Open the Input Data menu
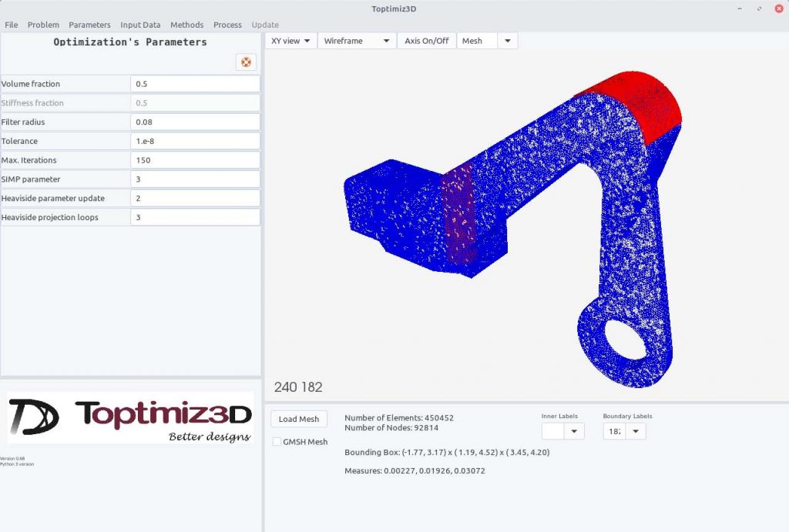The height and width of the screenshot is (532, 789). pos(140,25)
